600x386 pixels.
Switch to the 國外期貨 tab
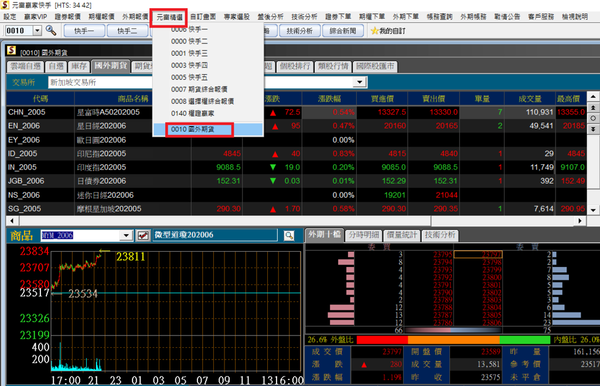coord(111,66)
